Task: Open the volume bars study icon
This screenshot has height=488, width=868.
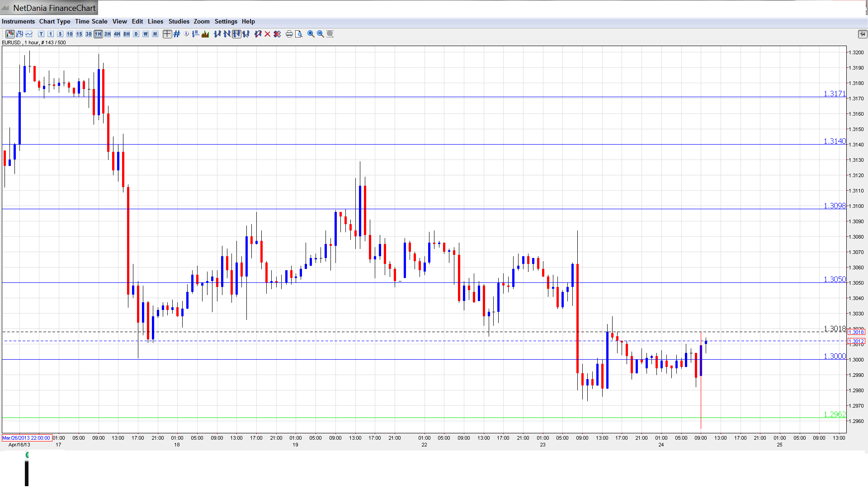Action: coord(206,34)
